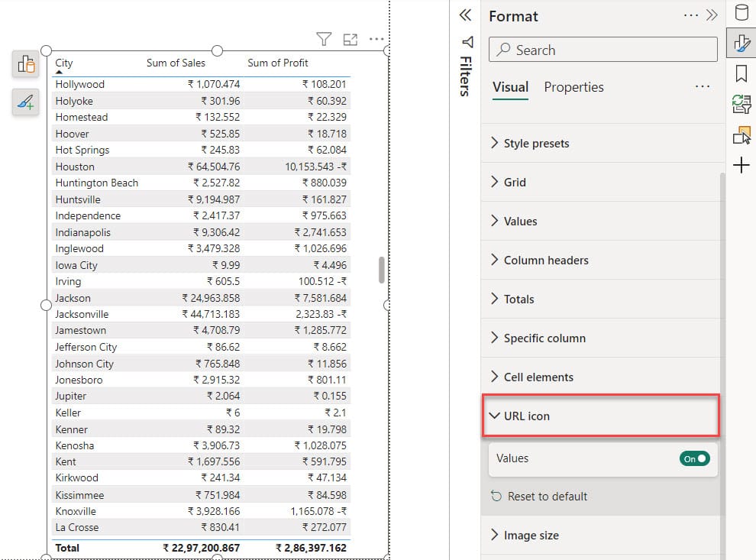Screen dimensions: 756x560
Task: Click the Total row label
Action: 67,548
